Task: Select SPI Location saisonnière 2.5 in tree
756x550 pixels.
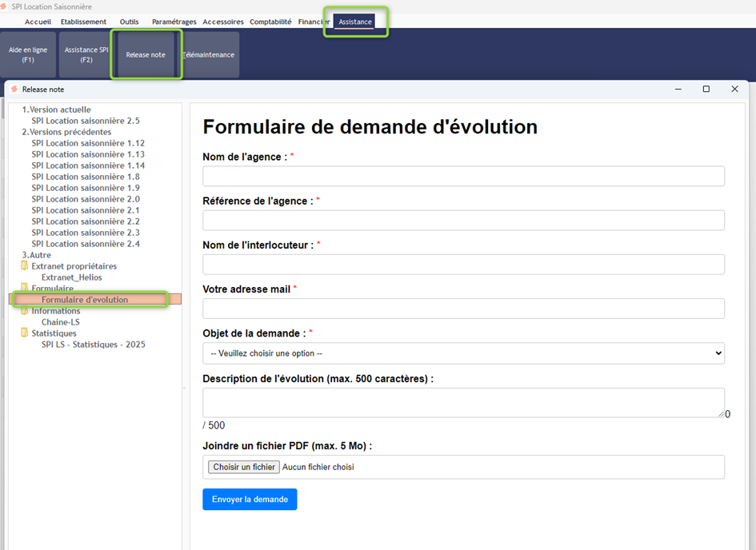Action: [86, 121]
